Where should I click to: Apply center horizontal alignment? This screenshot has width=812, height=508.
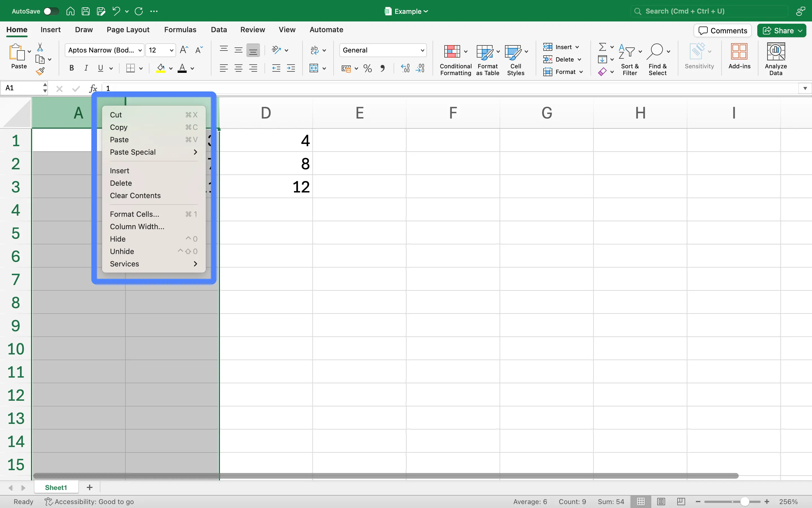(x=239, y=68)
